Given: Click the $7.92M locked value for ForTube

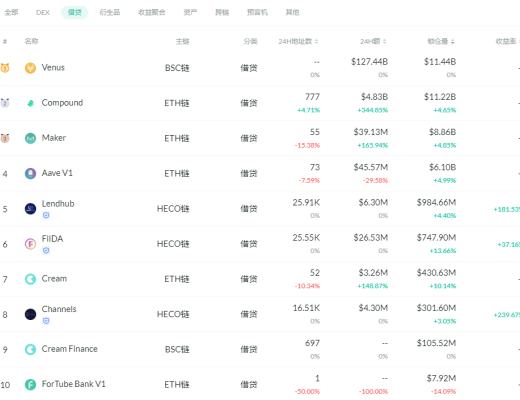Looking at the screenshot, I should 441,379.
